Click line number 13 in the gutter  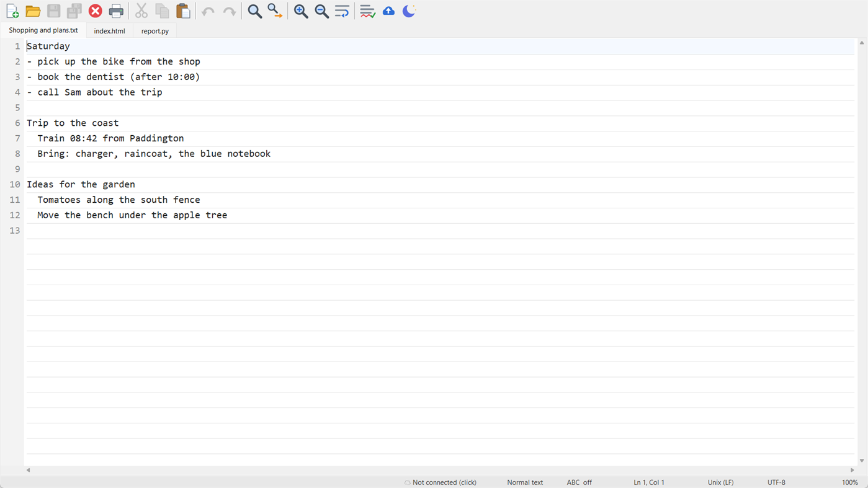tap(15, 231)
